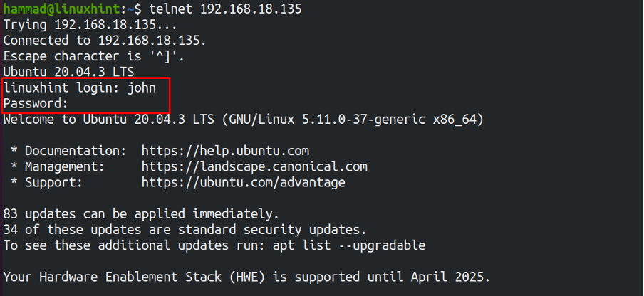644x296 pixels.
Task: Click the Support label
Action: click(54, 182)
